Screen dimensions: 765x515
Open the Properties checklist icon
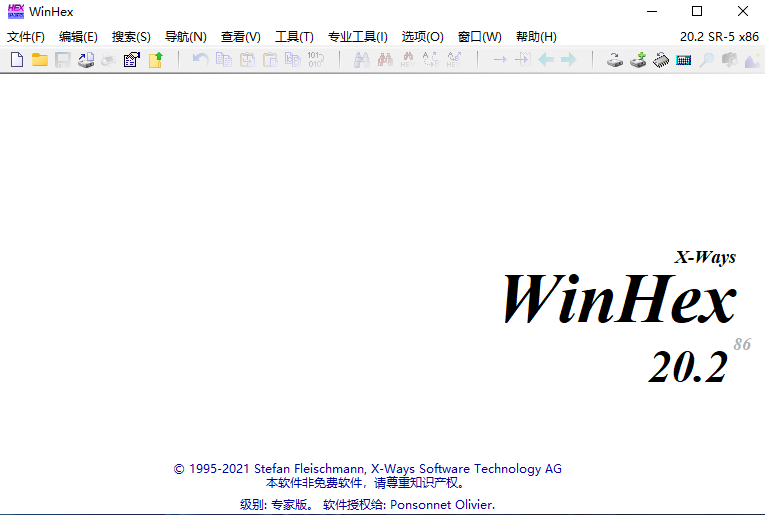[x=132, y=59]
